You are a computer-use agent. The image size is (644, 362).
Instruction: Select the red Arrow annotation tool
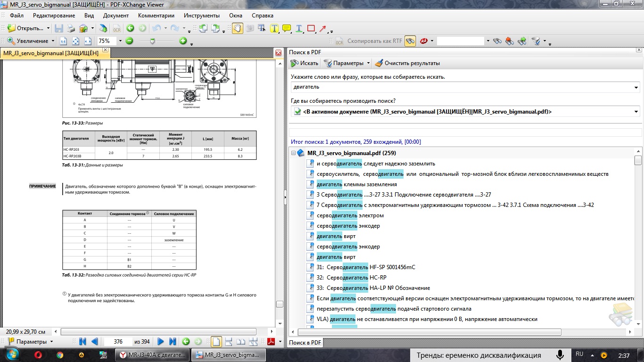(x=323, y=28)
